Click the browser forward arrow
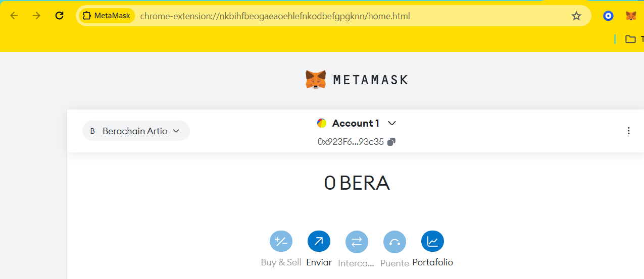Screen dimensions: 644x279 pyautogui.click(x=36, y=16)
